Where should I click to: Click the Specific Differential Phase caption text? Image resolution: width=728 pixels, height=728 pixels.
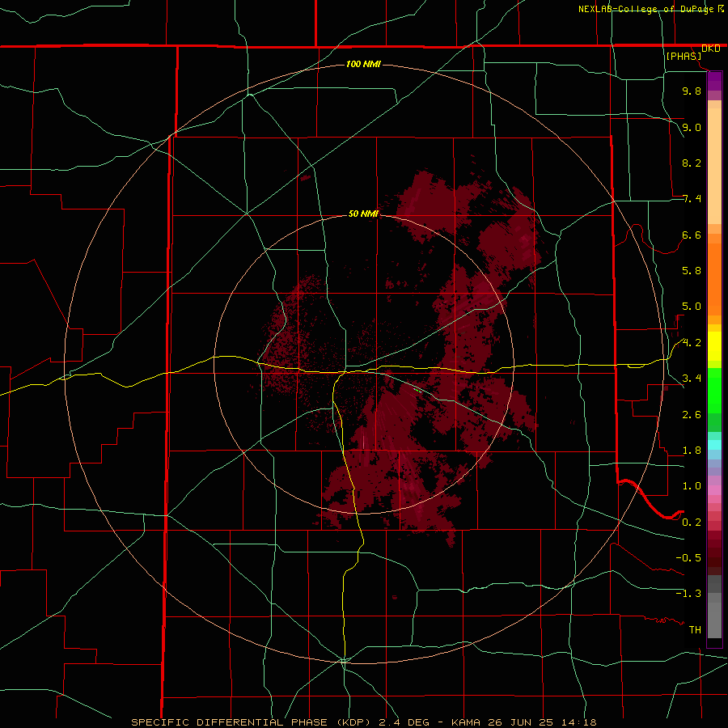tap(363, 722)
